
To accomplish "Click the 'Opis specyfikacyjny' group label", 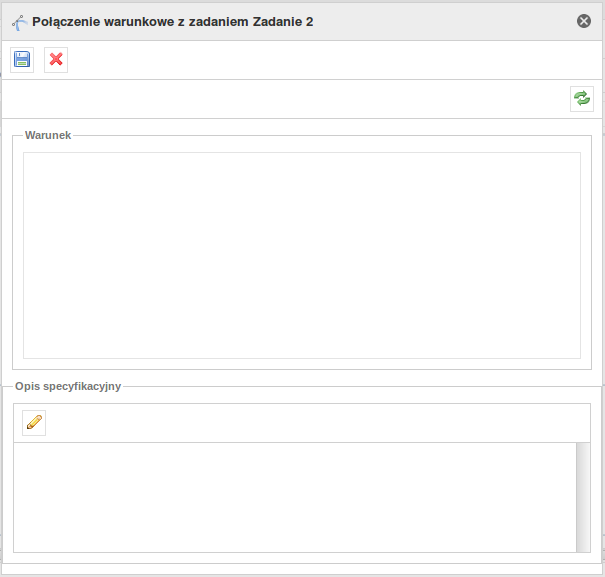I will click(68, 386).
